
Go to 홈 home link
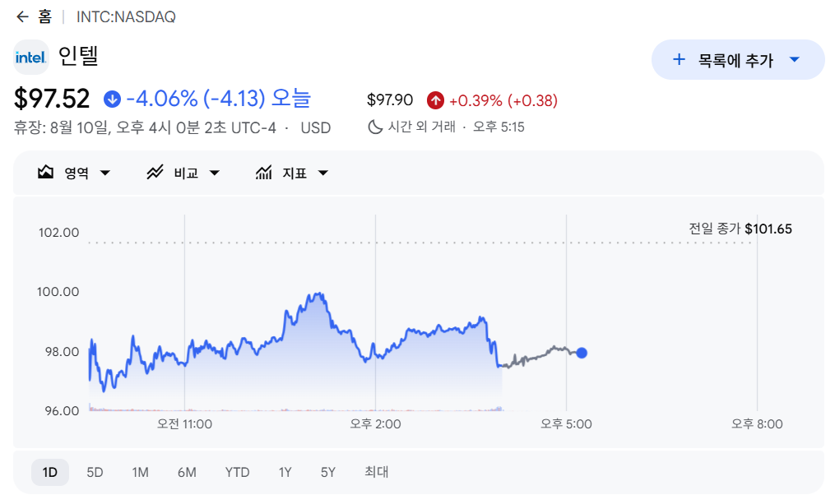[44, 17]
